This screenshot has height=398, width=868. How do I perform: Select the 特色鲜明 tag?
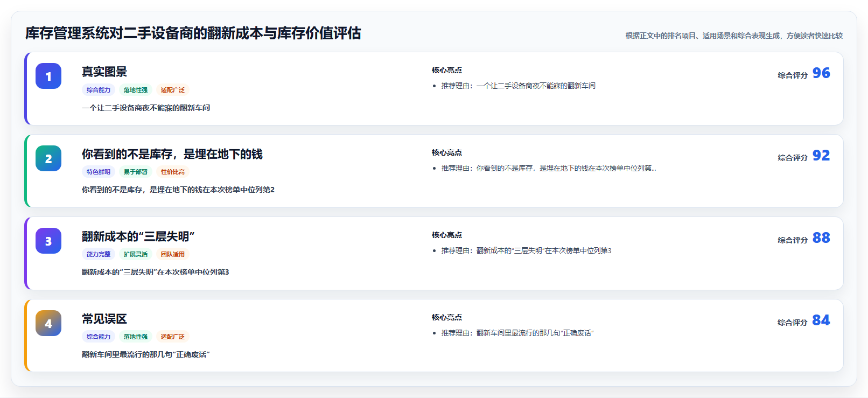(x=99, y=172)
